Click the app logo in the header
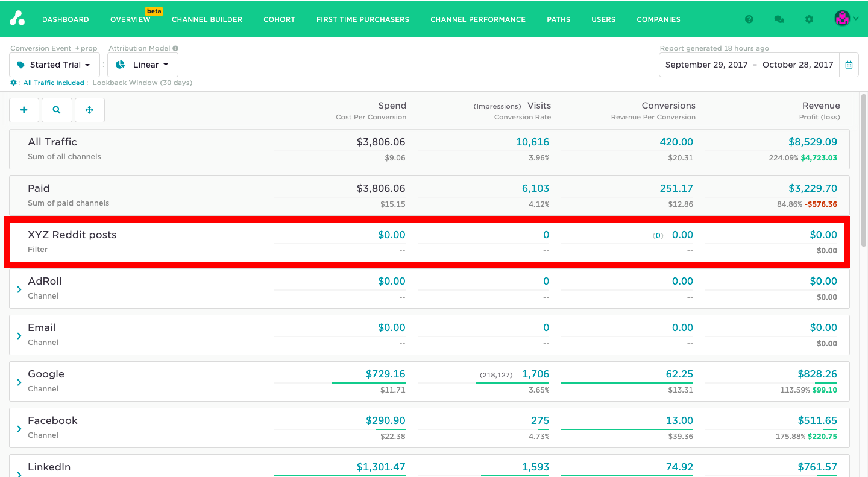Image resolution: width=868 pixels, height=477 pixels. (x=17, y=19)
